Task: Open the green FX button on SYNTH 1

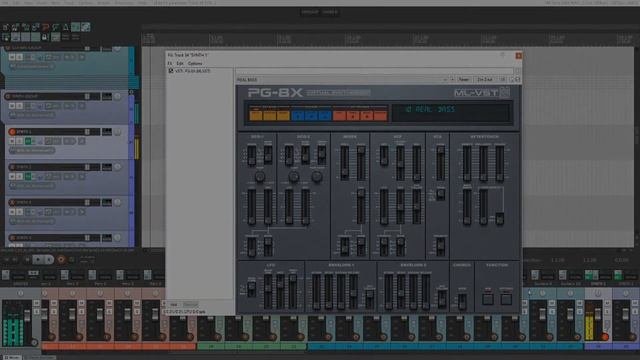Action: (28, 141)
